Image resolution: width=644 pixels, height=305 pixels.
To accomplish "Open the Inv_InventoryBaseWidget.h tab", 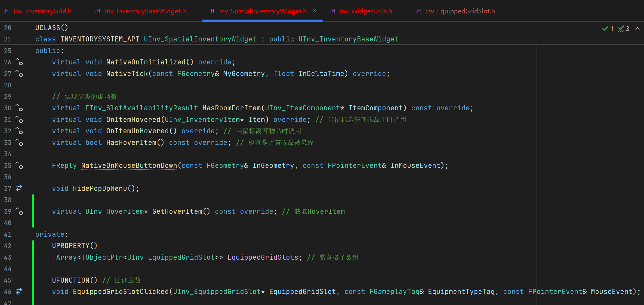I will coord(145,11).
